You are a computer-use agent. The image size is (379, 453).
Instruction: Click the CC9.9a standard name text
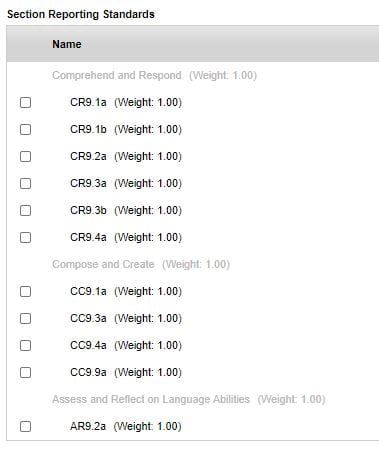[88, 372]
